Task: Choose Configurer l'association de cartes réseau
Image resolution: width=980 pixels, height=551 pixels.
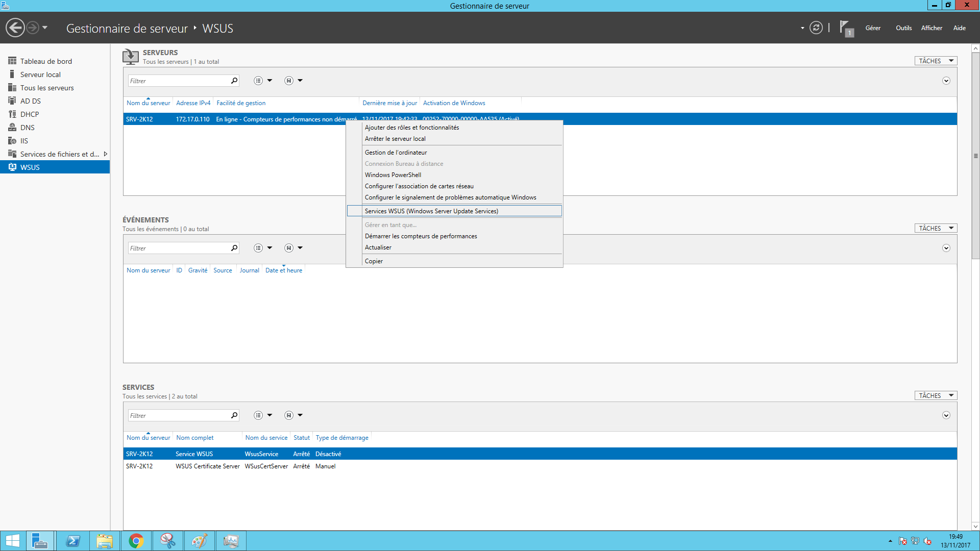Action: (454, 186)
